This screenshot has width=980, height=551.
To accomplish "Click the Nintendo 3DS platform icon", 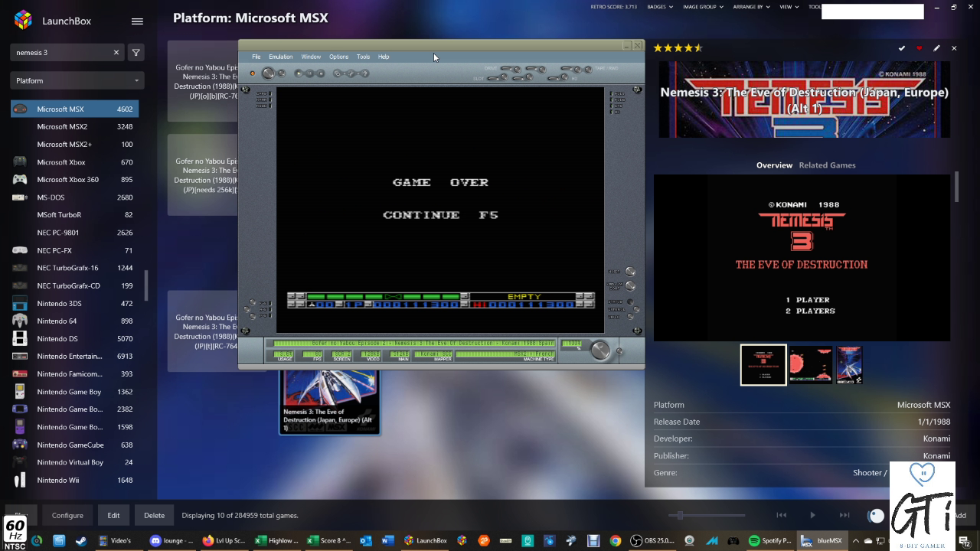I will 20,304.
